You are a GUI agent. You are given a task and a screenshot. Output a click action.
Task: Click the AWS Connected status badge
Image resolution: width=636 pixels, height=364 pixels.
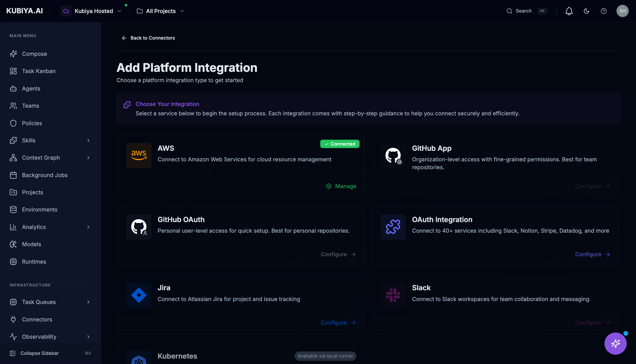(x=339, y=144)
